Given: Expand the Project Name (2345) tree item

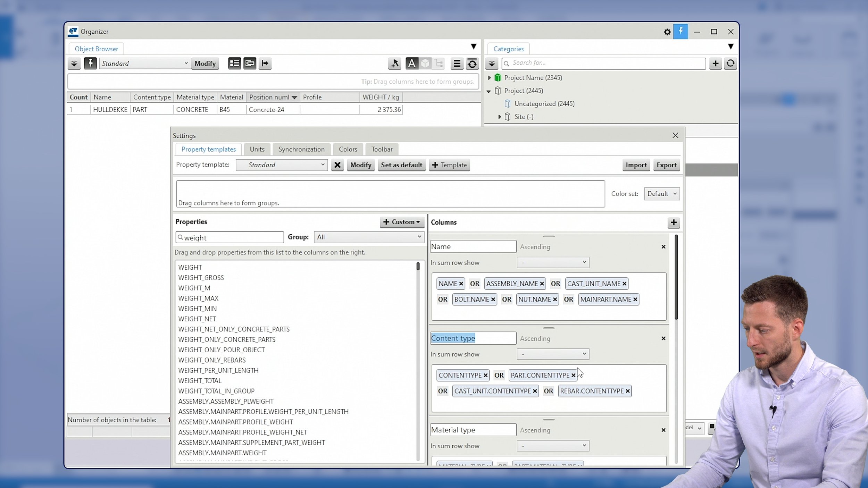Looking at the screenshot, I should [489, 78].
